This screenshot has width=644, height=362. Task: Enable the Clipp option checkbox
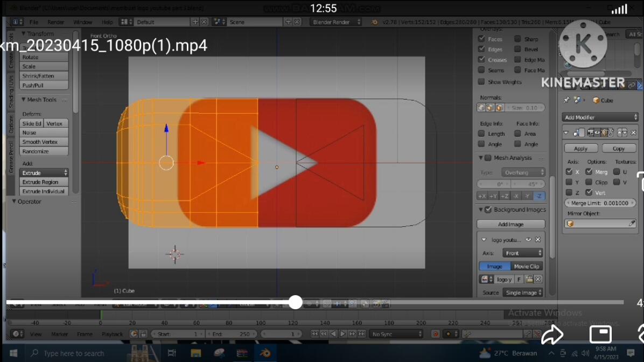589,182
